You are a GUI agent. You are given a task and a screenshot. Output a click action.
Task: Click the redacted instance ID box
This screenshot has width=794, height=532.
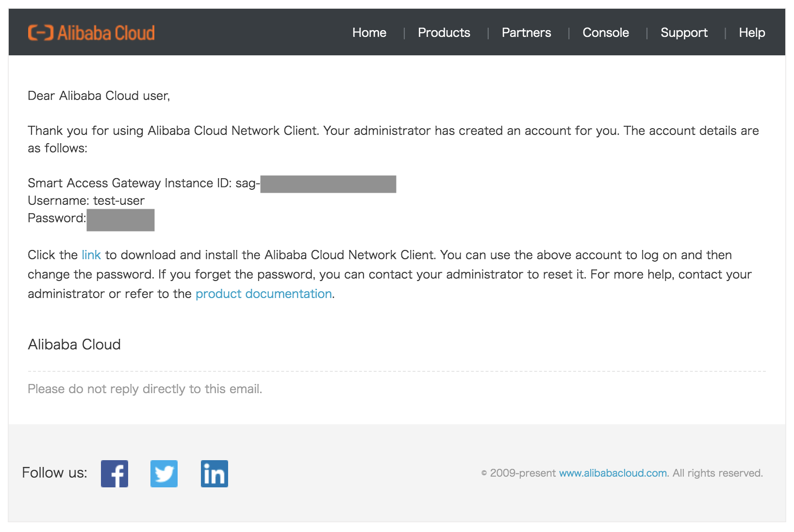(x=328, y=184)
